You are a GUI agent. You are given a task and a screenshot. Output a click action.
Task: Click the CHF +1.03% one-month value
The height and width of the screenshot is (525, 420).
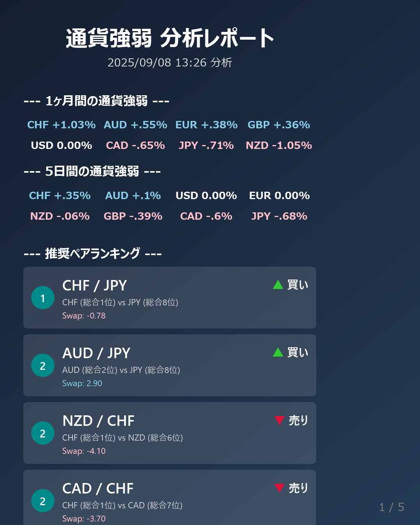[61, 125]
